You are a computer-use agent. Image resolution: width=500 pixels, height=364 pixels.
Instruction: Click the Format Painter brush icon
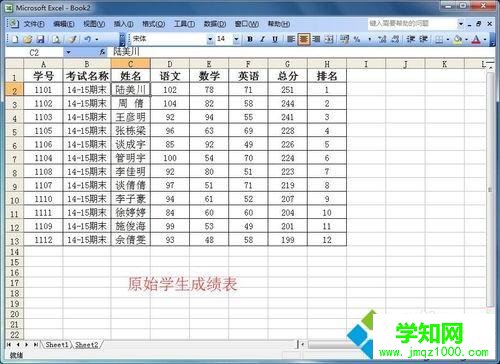click(x=72, y=39)
